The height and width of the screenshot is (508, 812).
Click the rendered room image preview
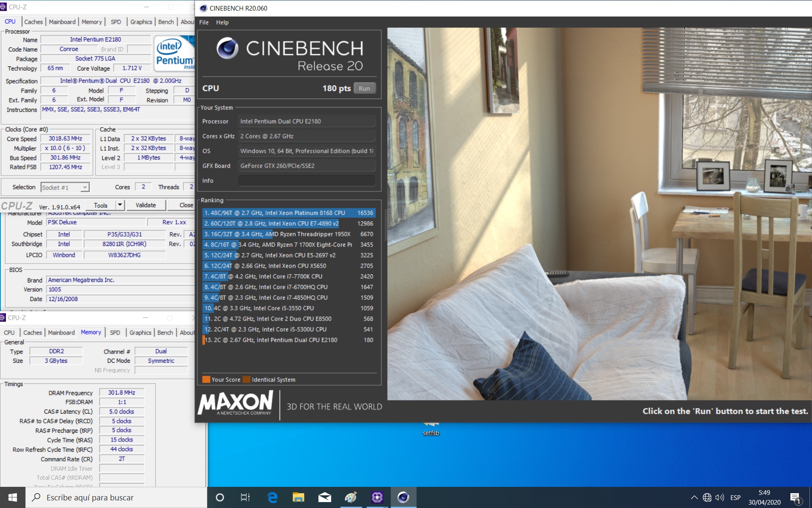pos(599,214)
